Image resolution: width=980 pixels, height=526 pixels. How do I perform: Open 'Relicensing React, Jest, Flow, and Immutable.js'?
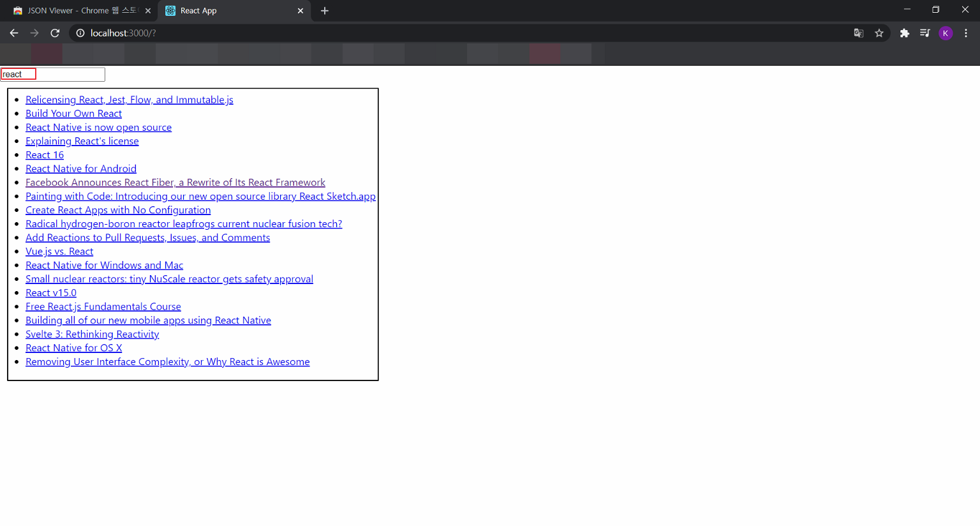130,100
